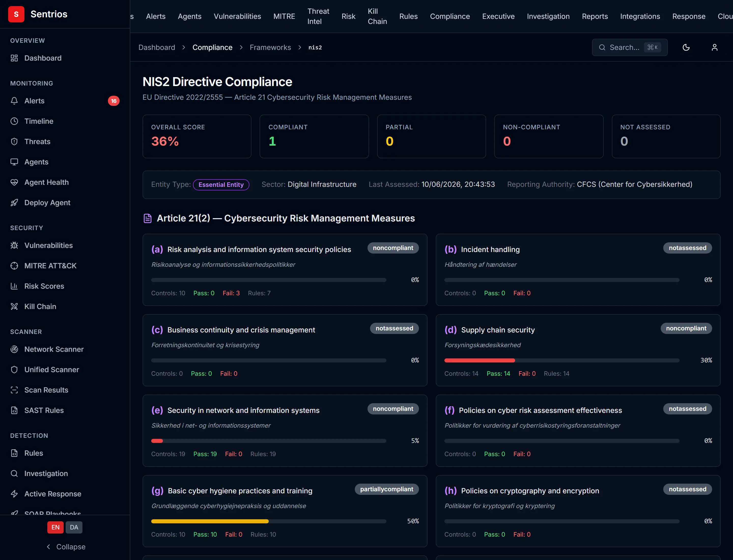Image resolution: width=733 pixels, height=560 pixels.
Task: Open the Vulnerabilities top tab
Action: [x=237, y=16]
